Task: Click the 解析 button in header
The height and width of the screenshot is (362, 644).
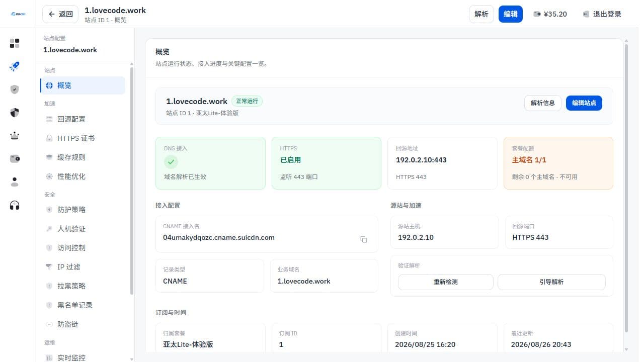Action: pyautogui.click(x=481, y=14)
